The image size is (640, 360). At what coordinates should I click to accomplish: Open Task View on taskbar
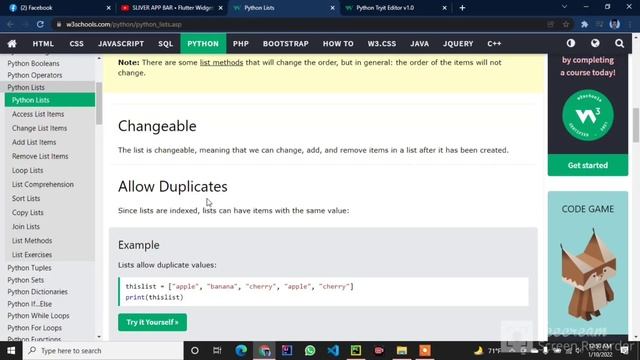(217, 351)
